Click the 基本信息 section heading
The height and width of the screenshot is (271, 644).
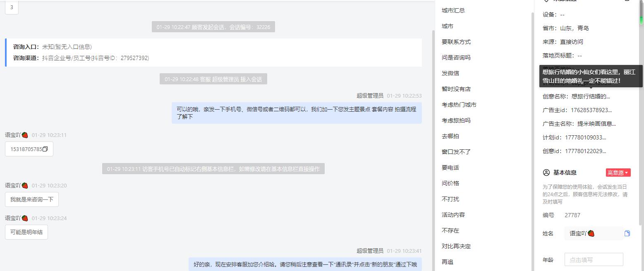[565, 173]
